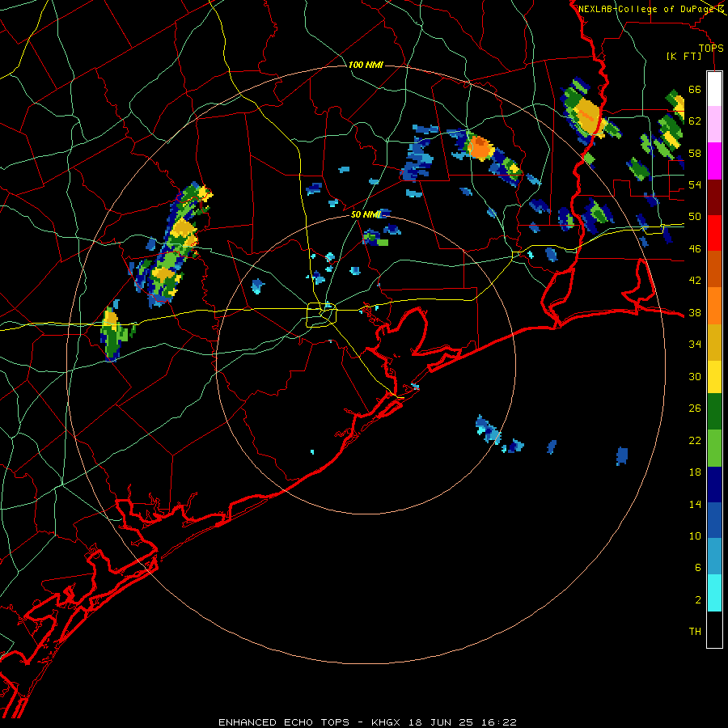728x728 pixels.
Task: Click the legend value "46"
Action: pyautogui.click(x=695, y=248)
